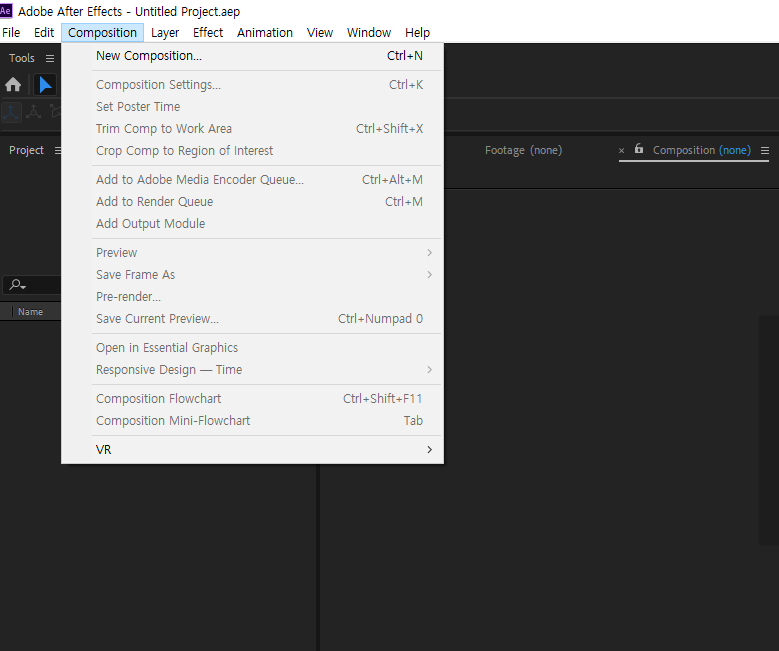Open the Composition panel hamburger menu
The width and height of the screenshot is (779, 651).
click(765, 151)
